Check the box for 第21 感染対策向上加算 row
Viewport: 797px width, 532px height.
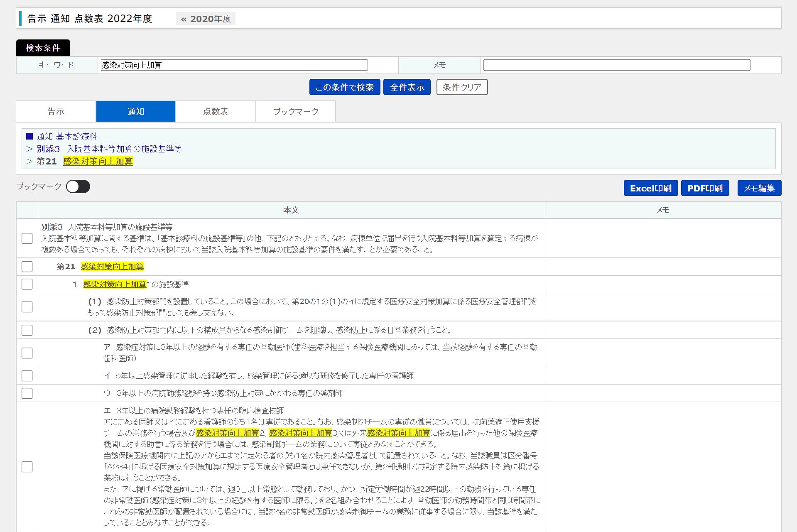[x=27, y=267]
